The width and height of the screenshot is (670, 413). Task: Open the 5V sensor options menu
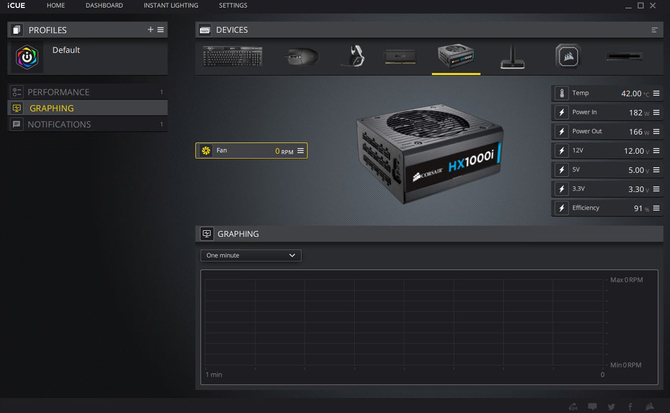656,170
